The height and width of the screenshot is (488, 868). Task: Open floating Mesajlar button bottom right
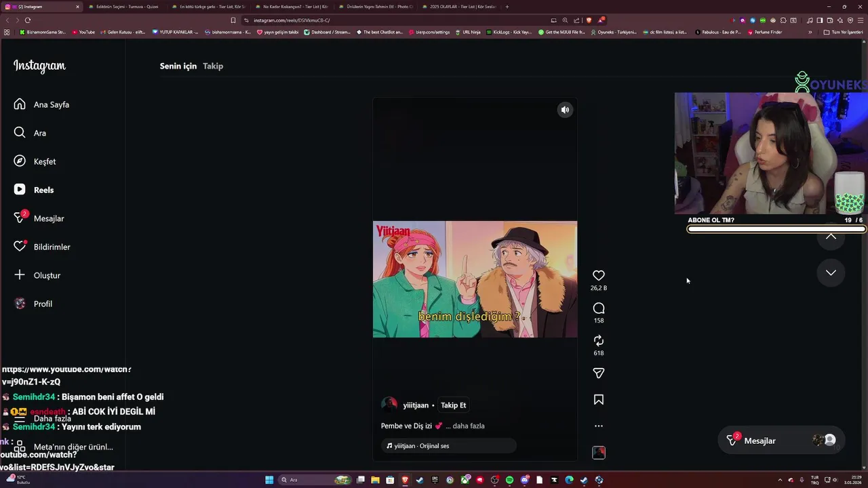[x=781, y=441]
